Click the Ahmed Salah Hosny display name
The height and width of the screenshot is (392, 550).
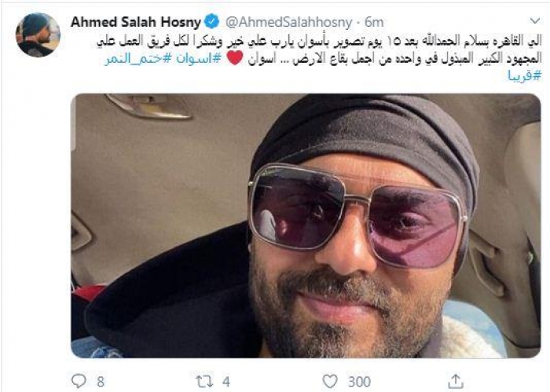pyautogui.click(x=136, y=22)
